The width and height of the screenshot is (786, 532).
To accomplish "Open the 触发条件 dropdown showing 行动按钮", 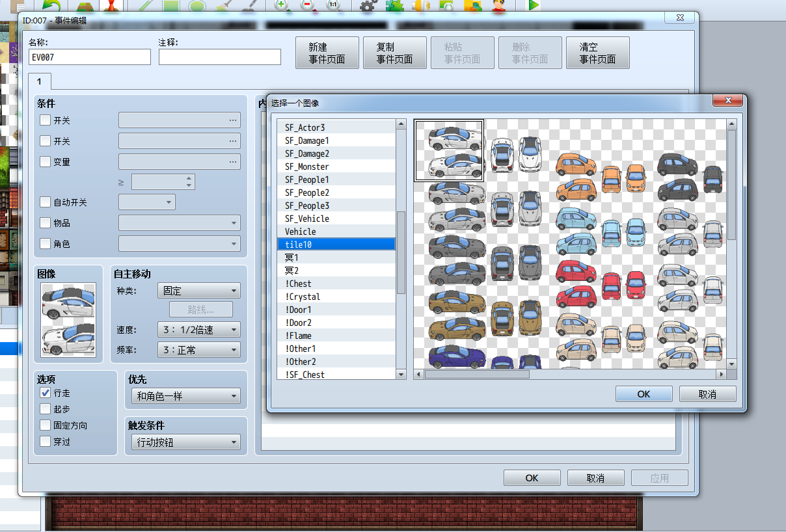I will (185, 442).
